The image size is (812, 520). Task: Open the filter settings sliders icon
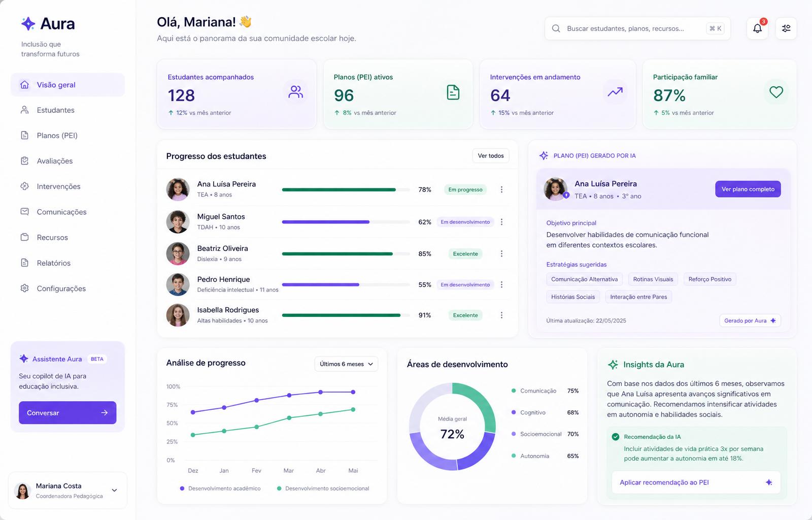pos(786,28)
